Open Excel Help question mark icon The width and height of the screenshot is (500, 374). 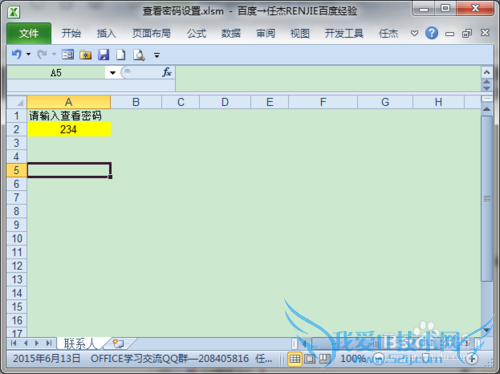coord(432,33)
